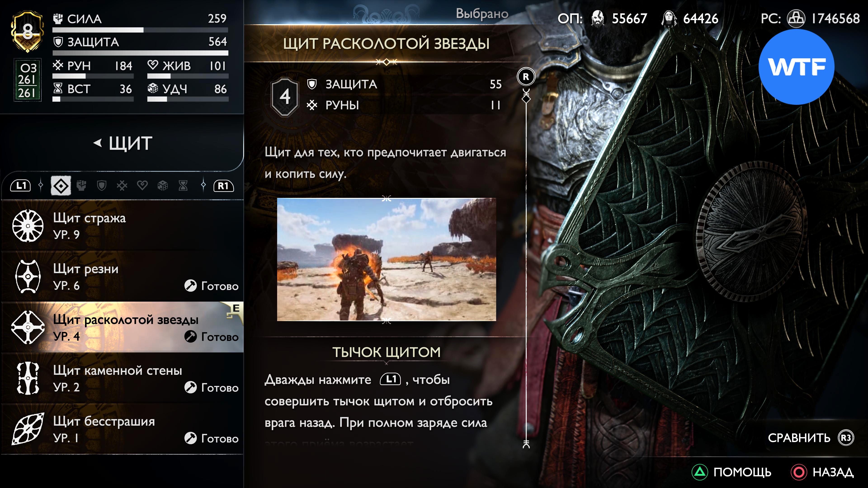Select Щит резни from the list

point(122,277)
